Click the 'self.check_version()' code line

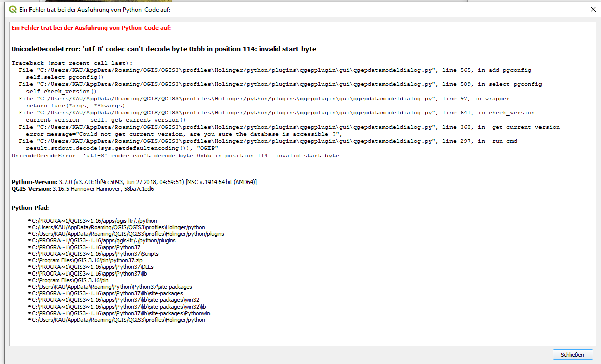[x=62, y=91]
